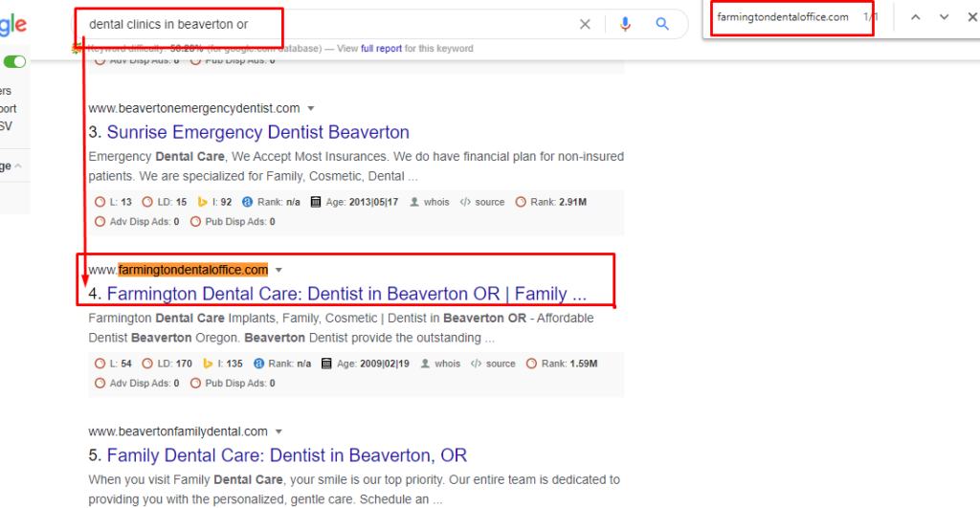The height and width of the screenshot is (508, 980).
Task: Go to previous find-bar match with up arrow
Action: click(x=915, y=17)
